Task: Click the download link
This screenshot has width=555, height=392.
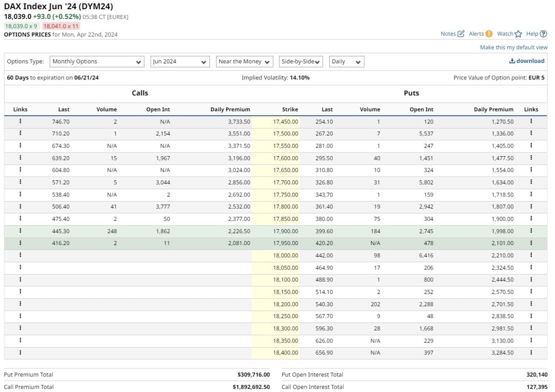Action: click(x=527, y=61)
